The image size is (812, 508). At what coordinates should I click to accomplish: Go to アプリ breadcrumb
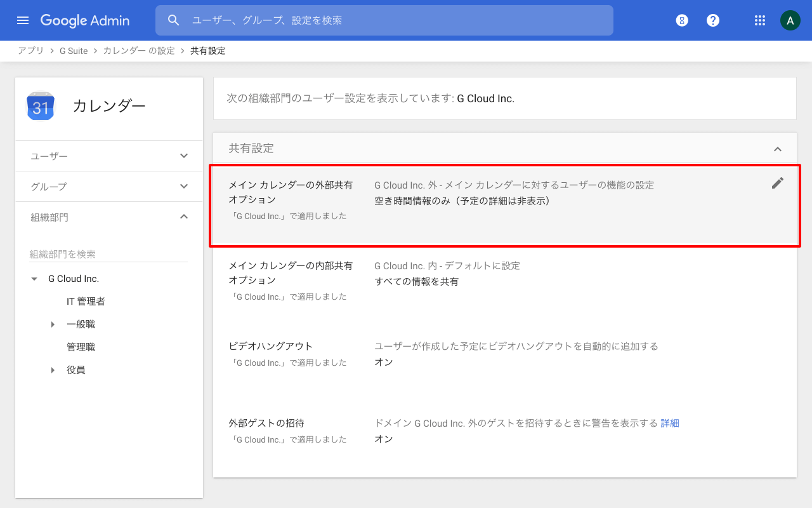click(x=31, y=51)
